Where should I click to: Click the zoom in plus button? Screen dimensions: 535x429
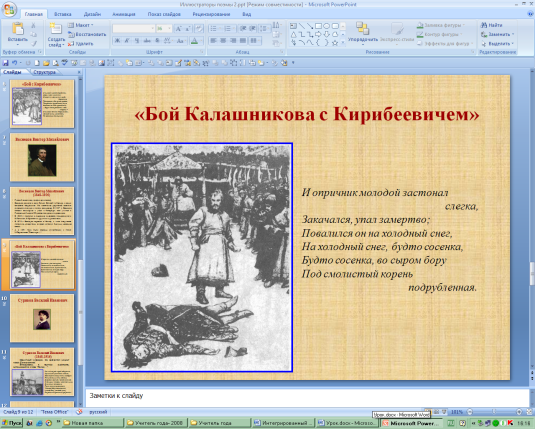[x=519, y=412]
